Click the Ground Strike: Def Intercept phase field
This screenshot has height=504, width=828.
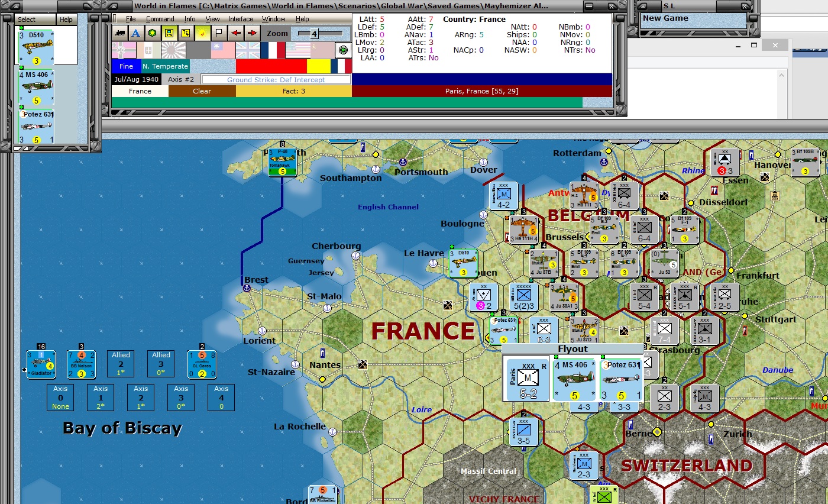coord(276,79)
